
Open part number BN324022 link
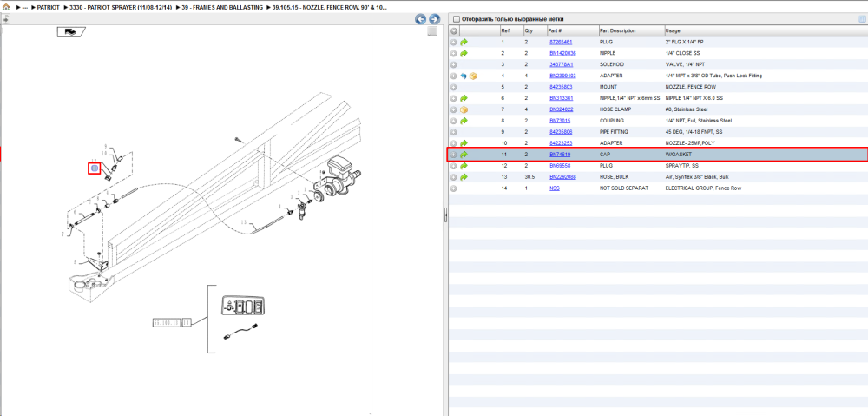click(x=561, y=109)
